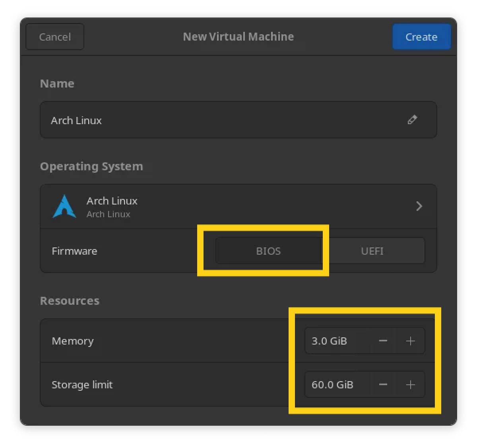Decrease memory with the minus button
This screenshot has height=448, width=477.
[x=383, y=341]
